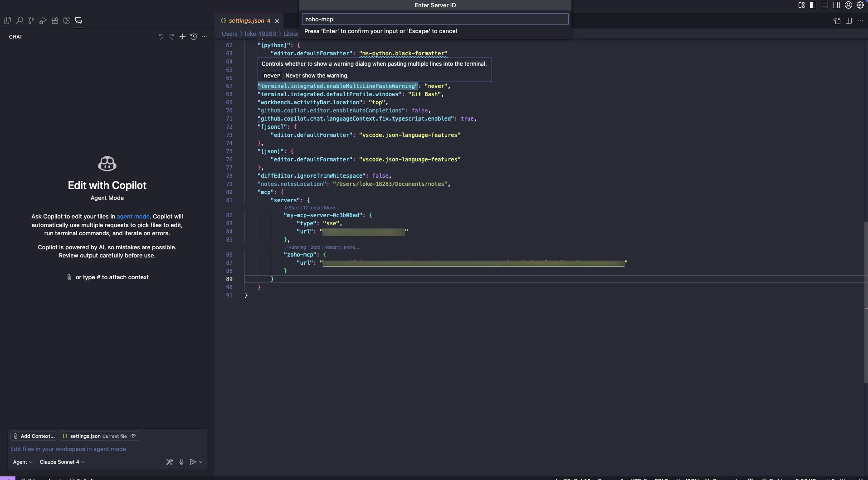Toggle settings.json current file context eye
This screenshot has height=480, width=868.
(x=133, y=436)
